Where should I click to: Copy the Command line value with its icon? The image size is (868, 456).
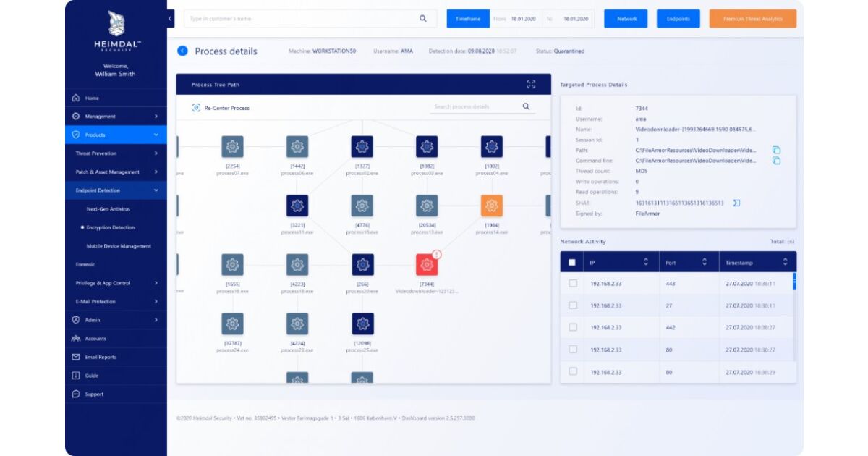[x=776, y=161]
